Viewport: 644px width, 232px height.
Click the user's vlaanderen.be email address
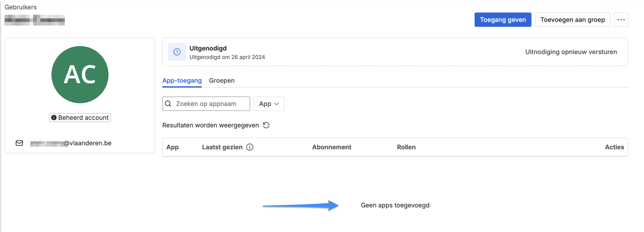pos(71,143)
